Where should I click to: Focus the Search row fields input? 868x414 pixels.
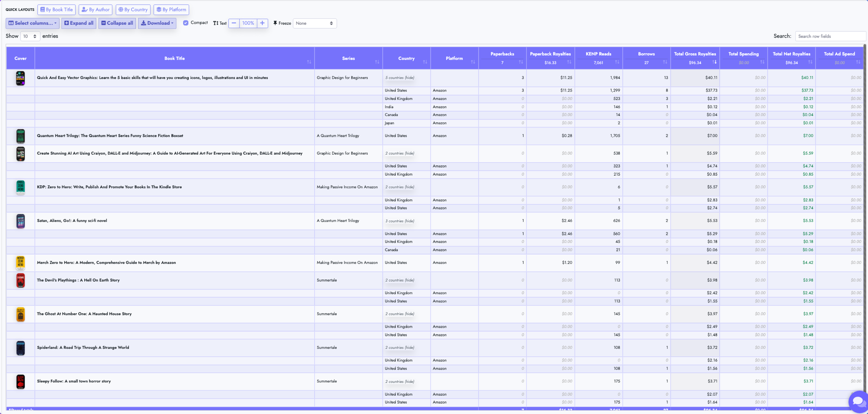point(830,36)
